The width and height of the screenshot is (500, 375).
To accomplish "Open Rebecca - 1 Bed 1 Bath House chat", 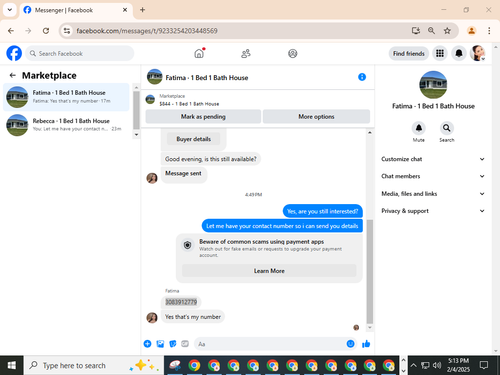I will click(x=66, y=125).
